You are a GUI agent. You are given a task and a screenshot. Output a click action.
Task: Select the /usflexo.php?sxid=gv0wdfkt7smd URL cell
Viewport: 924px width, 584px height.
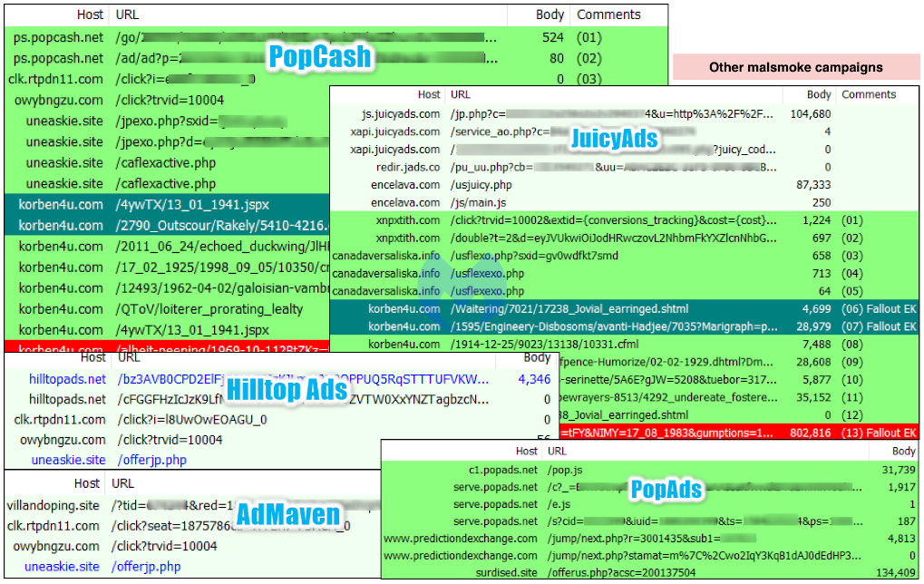point(534,256)
